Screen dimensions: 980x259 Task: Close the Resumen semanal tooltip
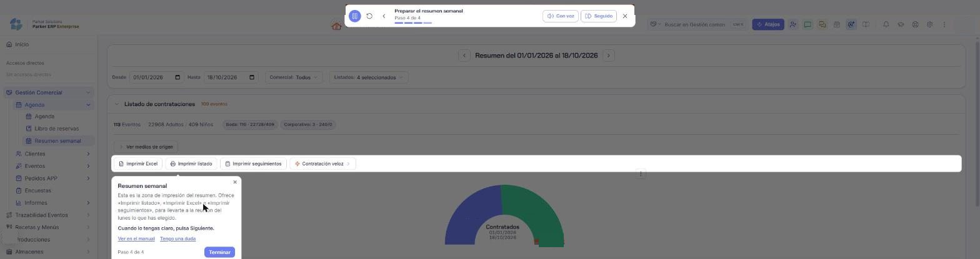[x=235, y=182]
